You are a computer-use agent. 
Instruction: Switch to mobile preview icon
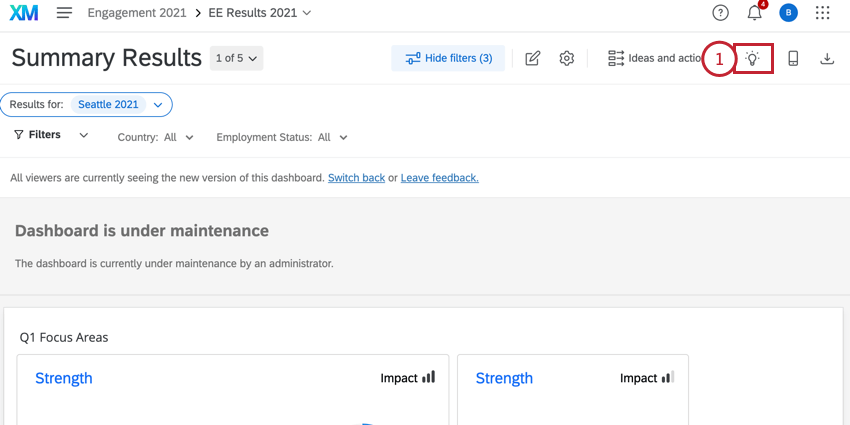793,58
